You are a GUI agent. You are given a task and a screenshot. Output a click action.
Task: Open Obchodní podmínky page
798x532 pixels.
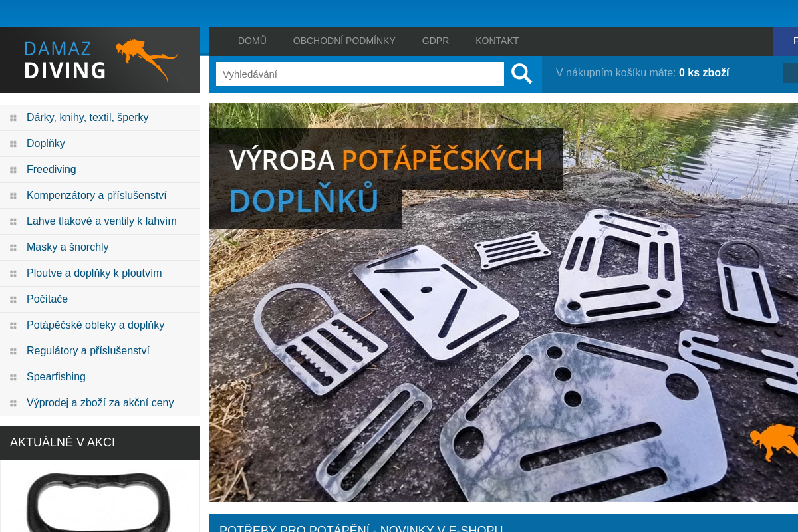(344, 41)
